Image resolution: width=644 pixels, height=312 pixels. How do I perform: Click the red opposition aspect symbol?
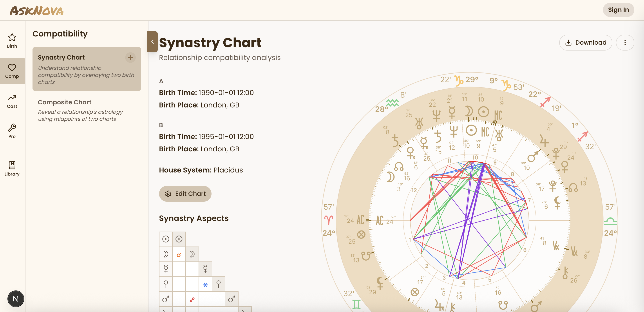(x=192, y=299)
